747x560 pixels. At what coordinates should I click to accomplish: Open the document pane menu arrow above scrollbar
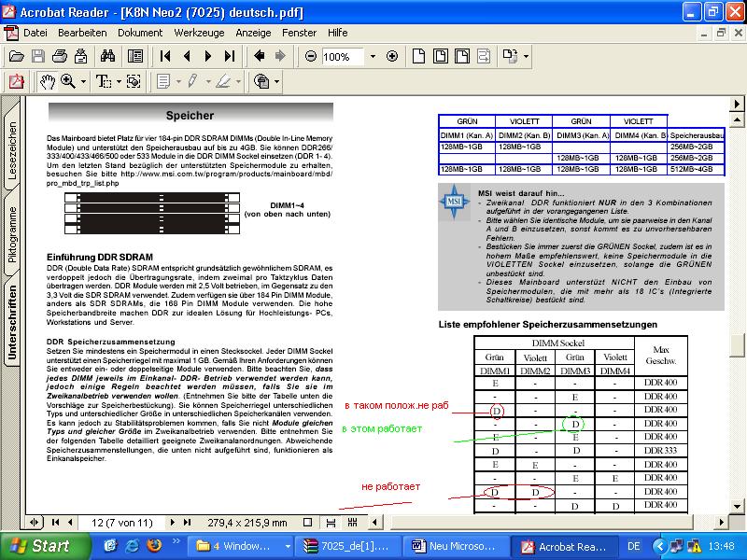tap(737, 104)
